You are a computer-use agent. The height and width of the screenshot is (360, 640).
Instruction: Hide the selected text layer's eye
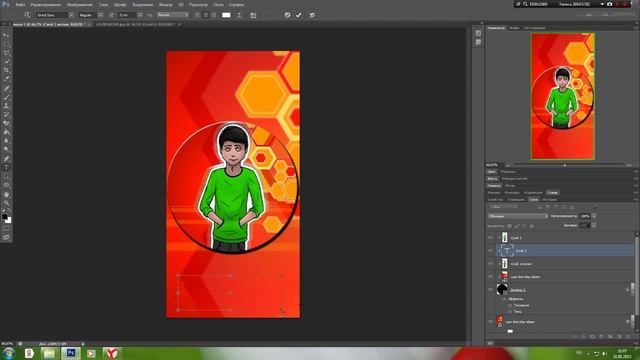pyautogui.click(x=490, y=251)
